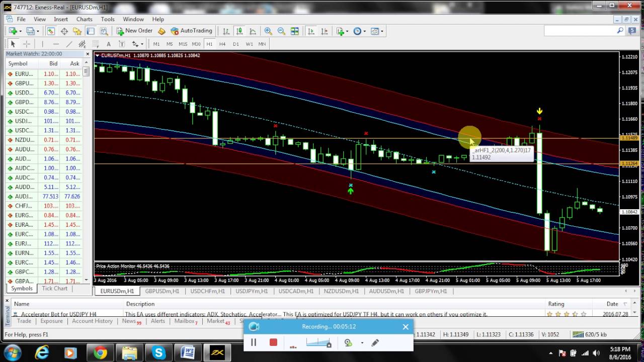The height and width of the screenshot is (362, 644).
Task: Adjust the recorder volume slider
Action: (318, 343)
